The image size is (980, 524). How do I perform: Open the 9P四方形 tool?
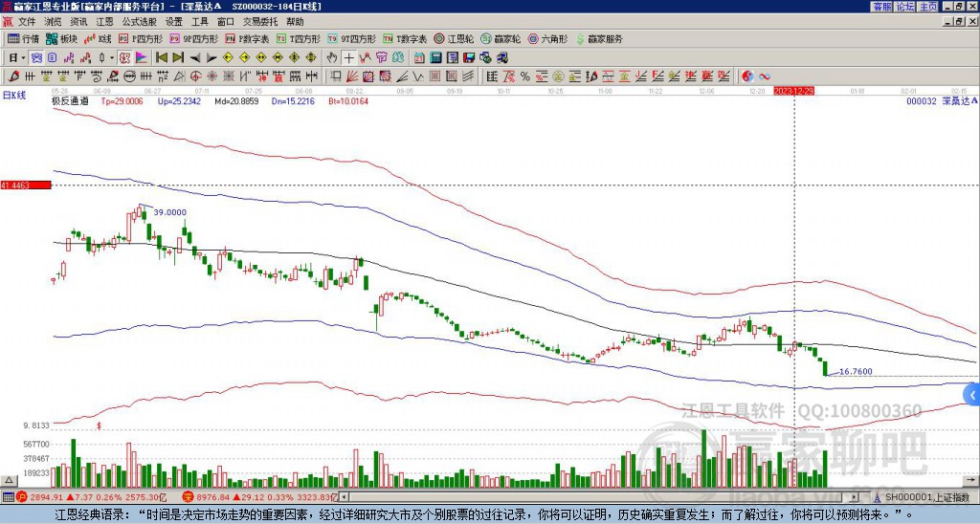[x=193, y=38]
